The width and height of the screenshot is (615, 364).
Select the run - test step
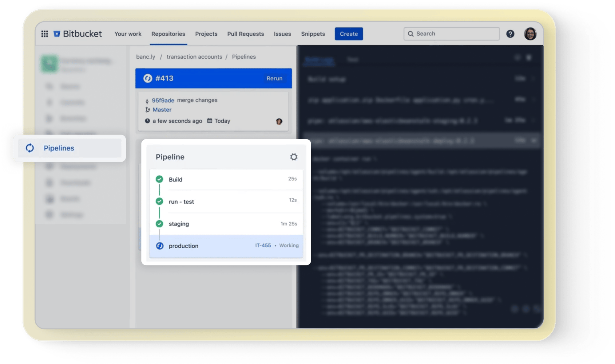226,202
